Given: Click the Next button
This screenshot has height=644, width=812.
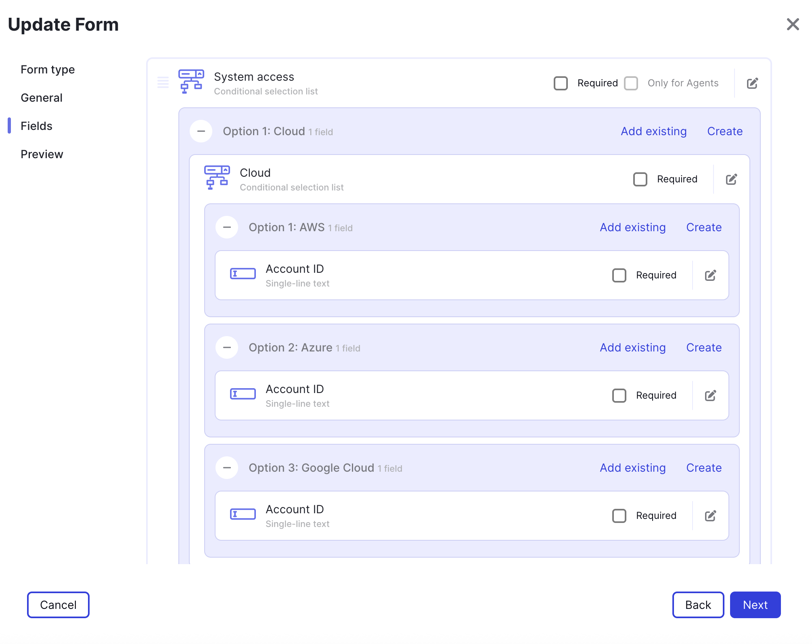Looking at the screenshot, I should coord(755,605).
